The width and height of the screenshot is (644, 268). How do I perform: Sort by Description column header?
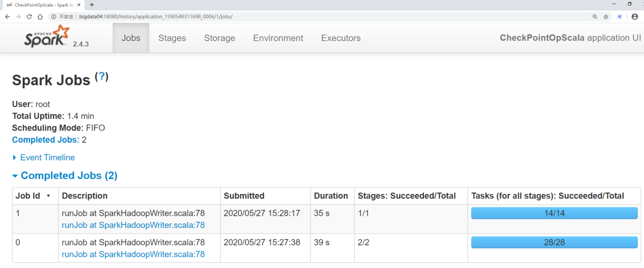pyautogui.click(x=85, y=196)
